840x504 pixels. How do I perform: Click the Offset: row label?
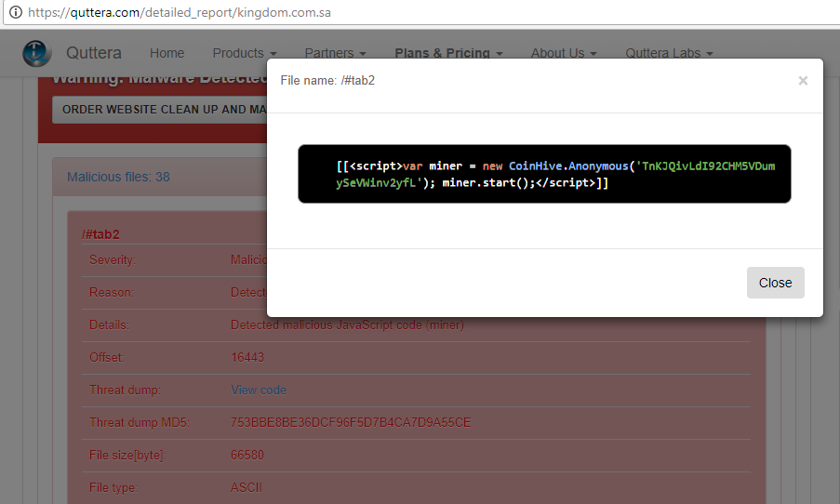tap(107, 357)
